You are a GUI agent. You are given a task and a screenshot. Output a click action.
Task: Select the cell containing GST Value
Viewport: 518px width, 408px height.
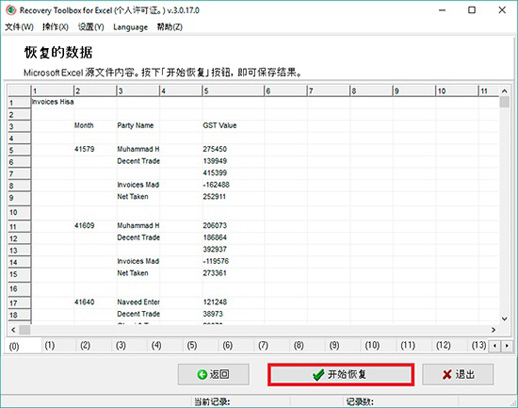point(233,126)
